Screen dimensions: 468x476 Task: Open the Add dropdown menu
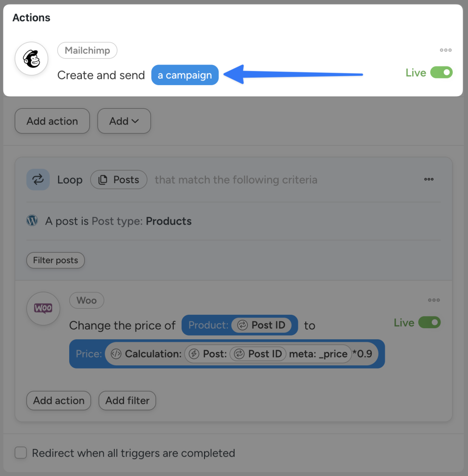click(x=124, y=121)
